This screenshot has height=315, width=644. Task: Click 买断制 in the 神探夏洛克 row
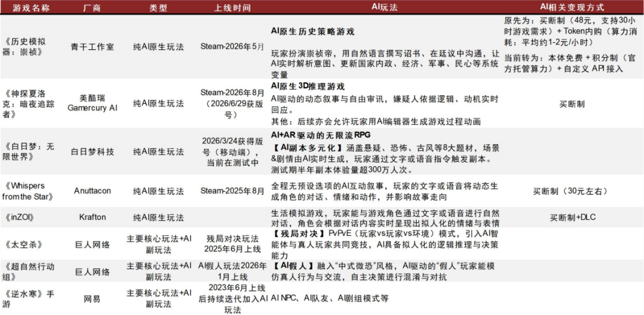tap(571, 104)
